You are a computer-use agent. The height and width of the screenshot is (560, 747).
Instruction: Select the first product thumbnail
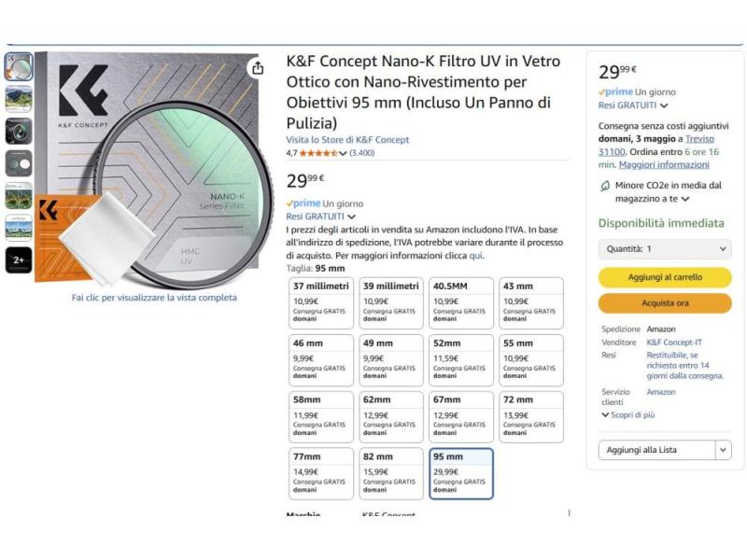coord(19,66)
